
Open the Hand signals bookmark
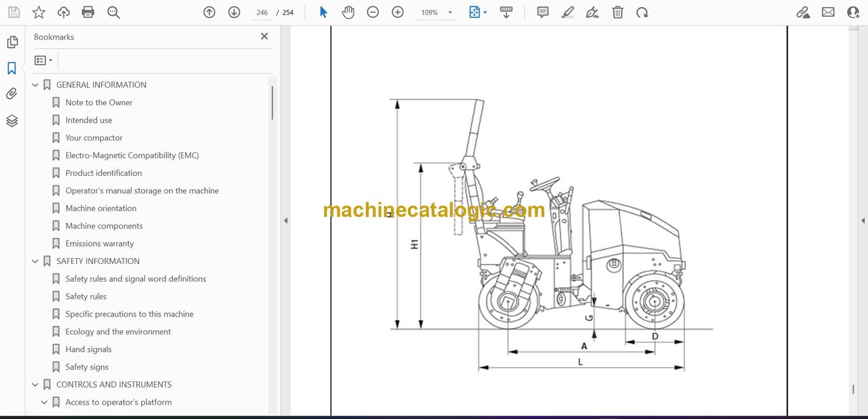(x=88, y=349)
